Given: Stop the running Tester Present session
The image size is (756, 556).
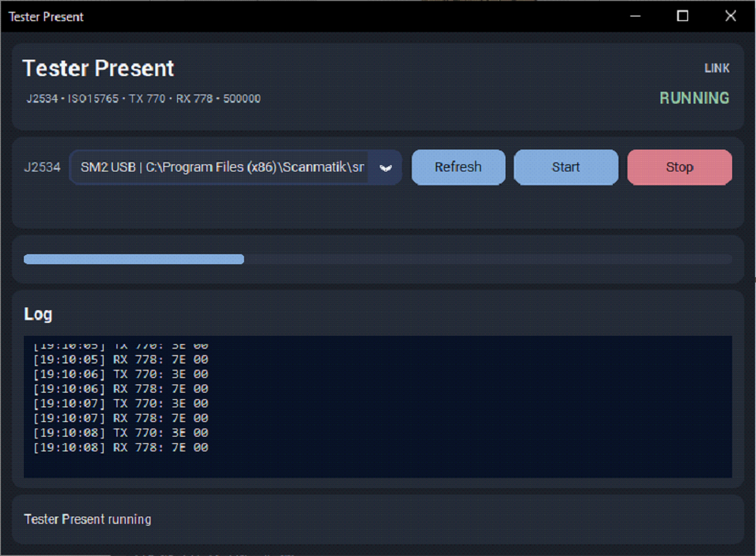Looking at the screenshot, I should 679,167.
